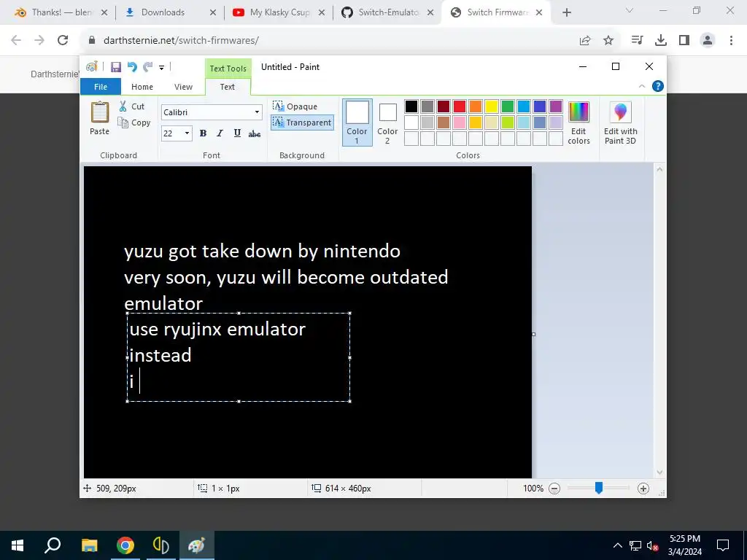Click the zoom in plus button
The image size is (747, 560).
643,488
